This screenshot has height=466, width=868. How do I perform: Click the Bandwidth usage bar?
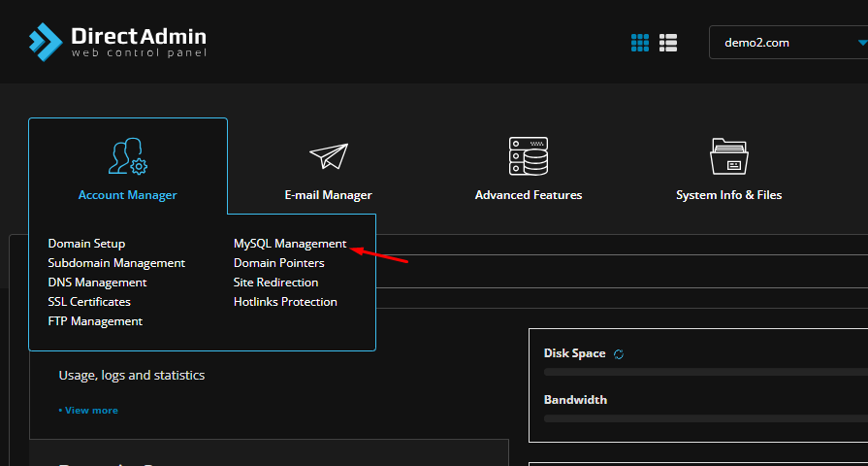coord(706,418)
